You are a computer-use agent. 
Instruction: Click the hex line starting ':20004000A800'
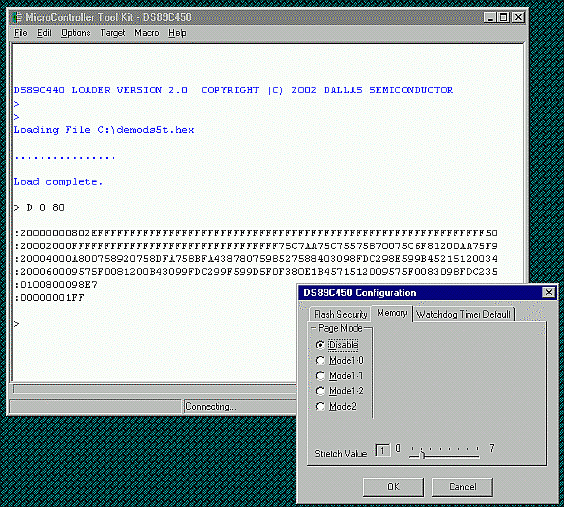coord(256,259)
